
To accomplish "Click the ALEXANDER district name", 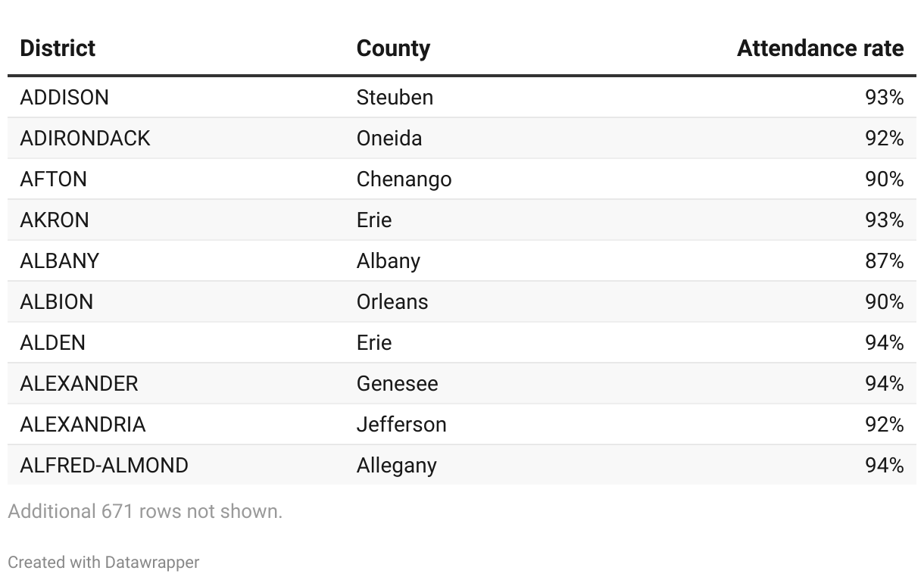I will click(80, 384).
